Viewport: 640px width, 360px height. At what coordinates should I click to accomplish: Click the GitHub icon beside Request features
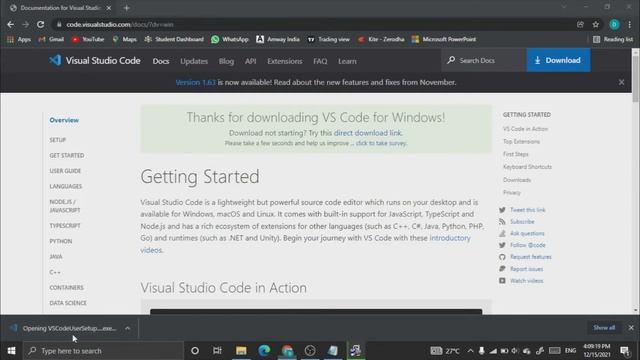point(502,257)
